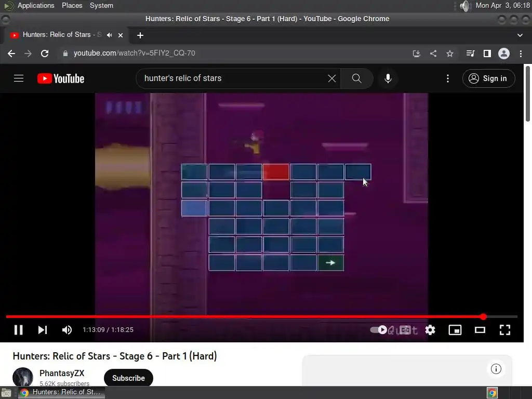This screenshot has width=532, height=399.
Task: Mute tab via speaker icon
Action: click(109, 35)
